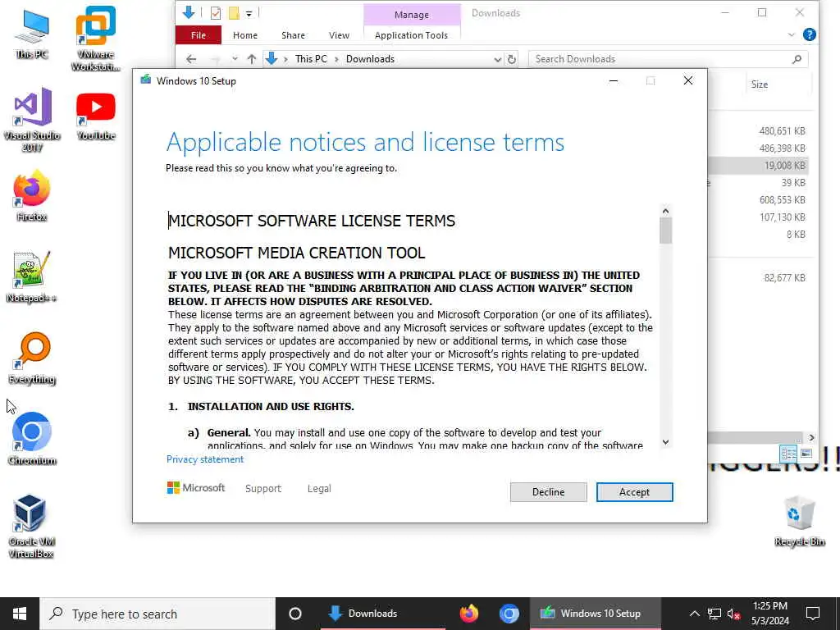The height and width of the screenshot is (630, 840).
Task: Click properties checkmark in quick access toolbar
Action: click(x=216, y=13)
